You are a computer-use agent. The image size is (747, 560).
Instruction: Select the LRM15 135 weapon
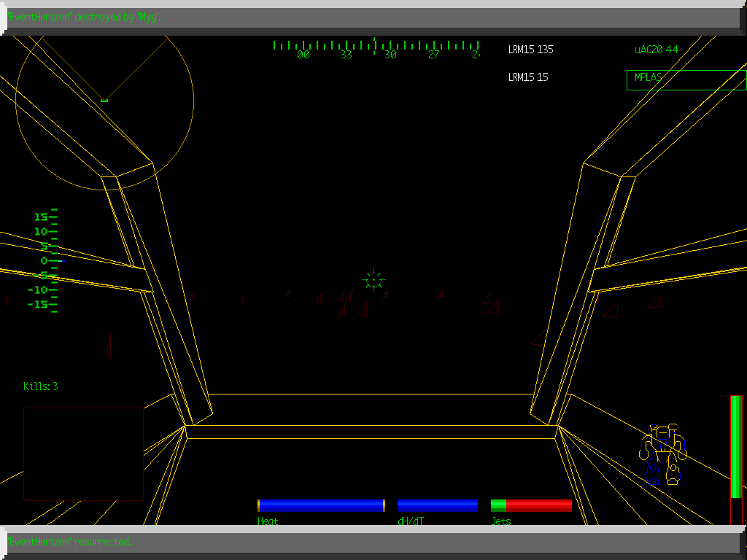[530, 49]
